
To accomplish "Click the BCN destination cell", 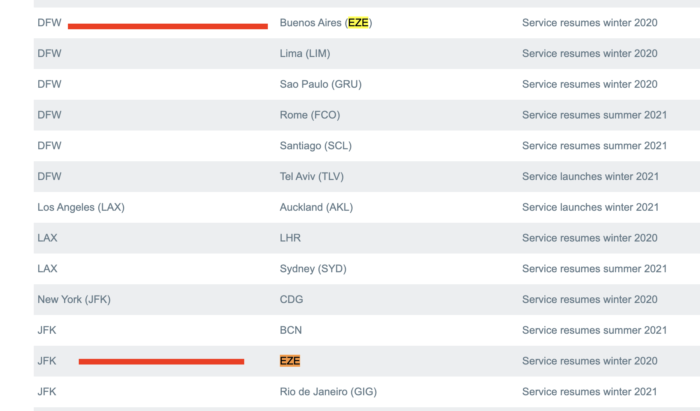I will coord(291,330).
